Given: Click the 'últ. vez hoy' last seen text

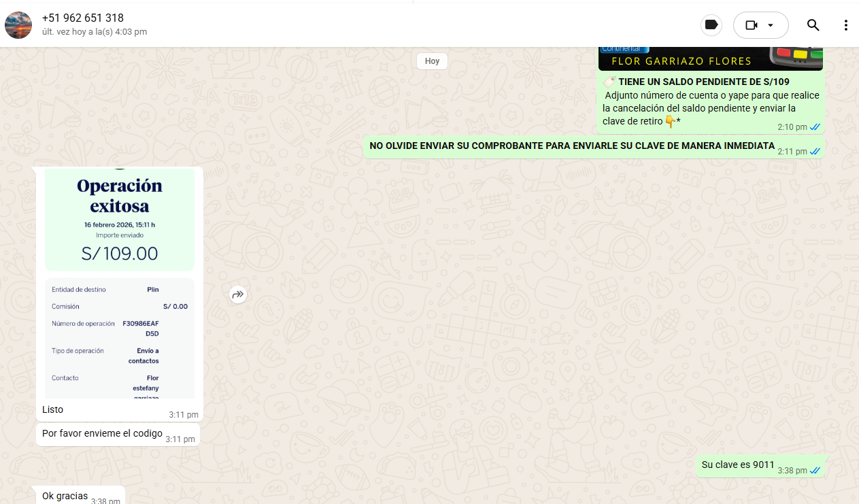Looking at the screenshot, I should click(x=95, y=32).
